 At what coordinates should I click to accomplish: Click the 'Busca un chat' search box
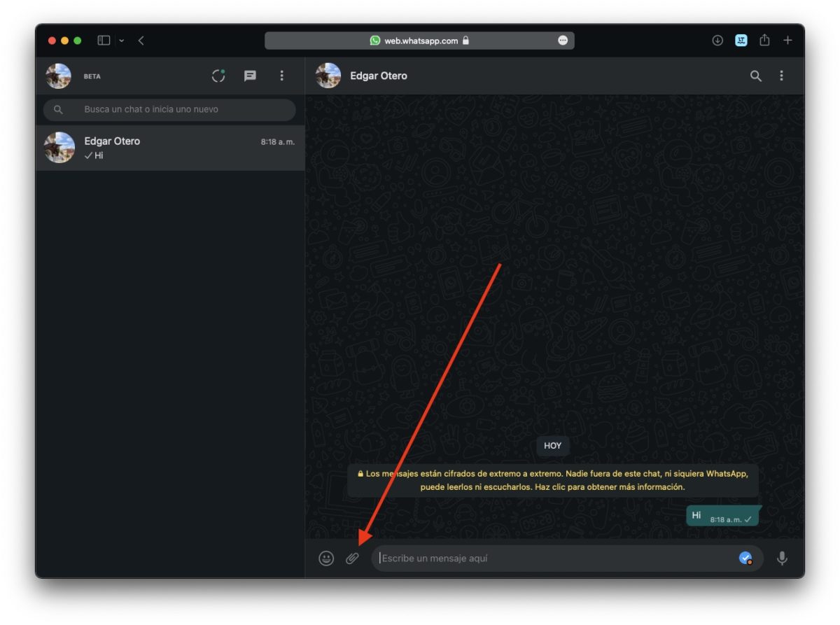click(x=169, y=110)
